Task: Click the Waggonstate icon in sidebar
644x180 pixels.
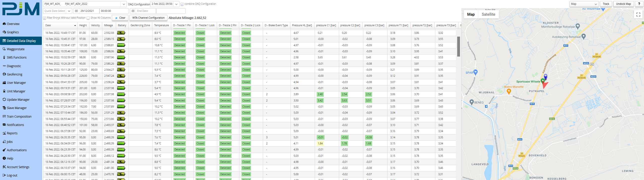Action: pyautogui.click(x=4, y=49)
